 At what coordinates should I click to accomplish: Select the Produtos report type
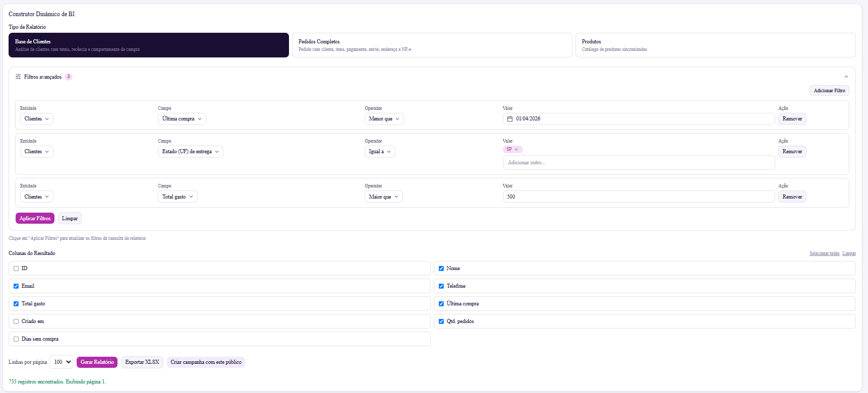click(x=715, y=45)
